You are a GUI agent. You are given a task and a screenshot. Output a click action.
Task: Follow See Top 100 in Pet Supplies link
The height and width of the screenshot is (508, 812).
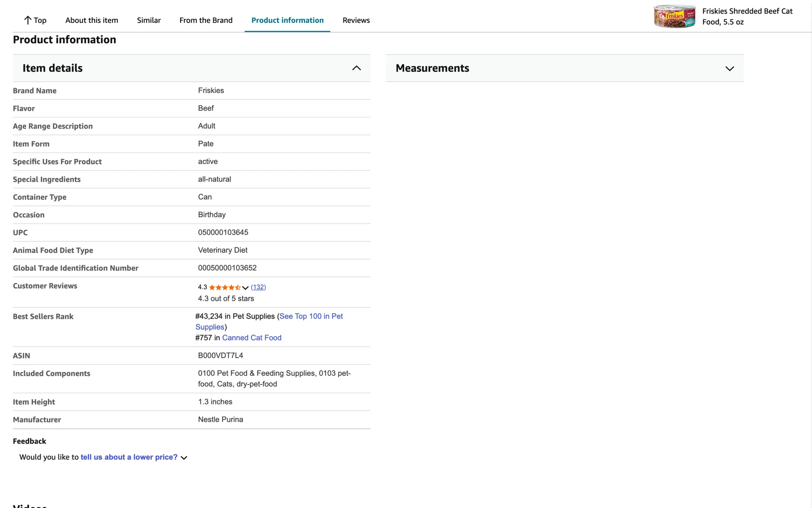(x=311, y=316)
